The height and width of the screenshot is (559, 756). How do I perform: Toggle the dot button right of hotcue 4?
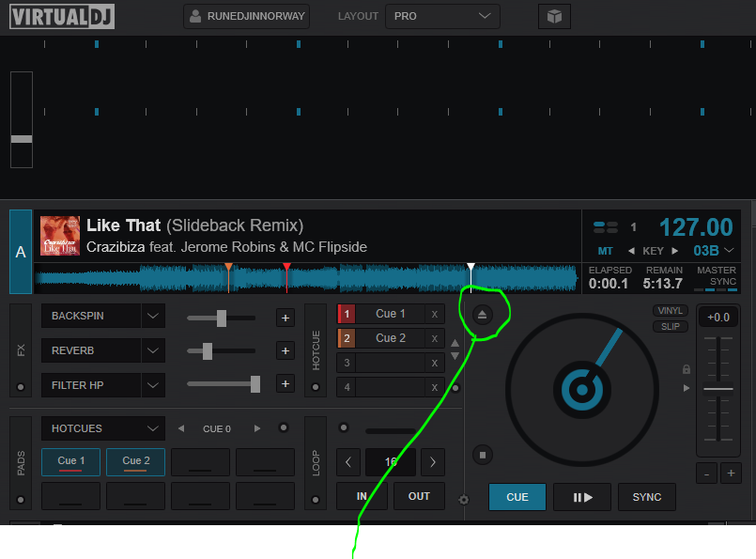(455, 388)
